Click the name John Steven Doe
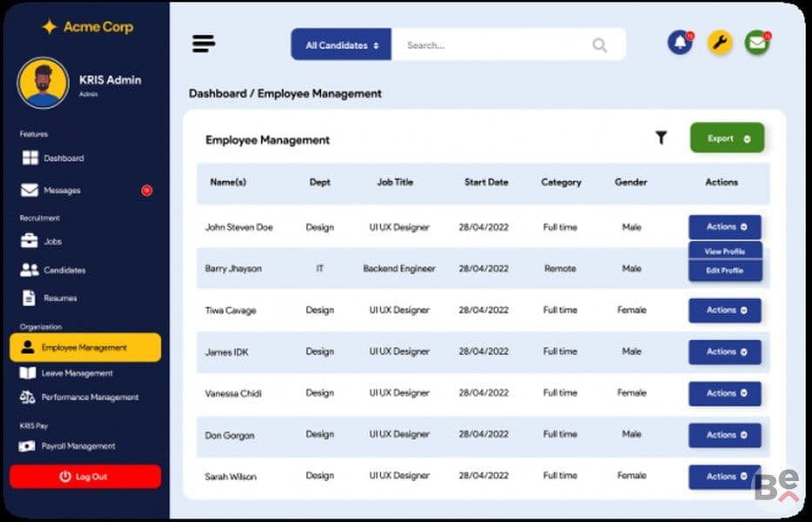Image resolution: width=812 pixels, height=522 pixels. (x=238, y=227)
